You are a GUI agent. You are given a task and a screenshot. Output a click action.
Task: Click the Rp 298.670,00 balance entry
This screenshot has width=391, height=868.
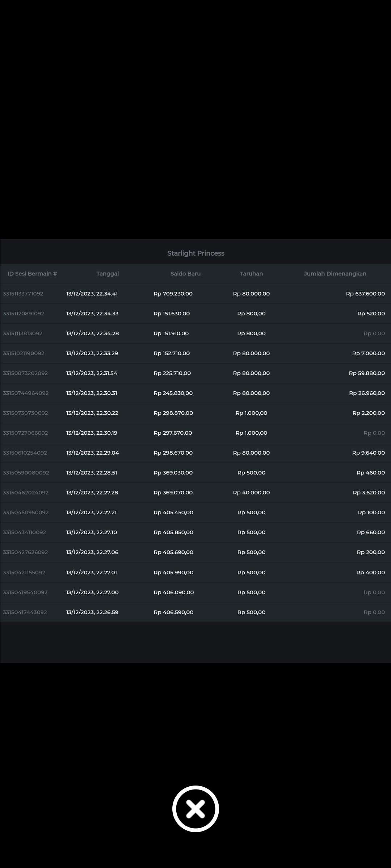(173, 453)
